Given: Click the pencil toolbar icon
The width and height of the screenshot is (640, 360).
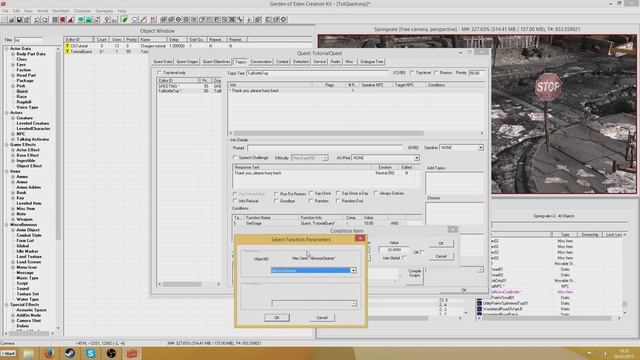Looking at the screenshot, I should pos(143,19).
